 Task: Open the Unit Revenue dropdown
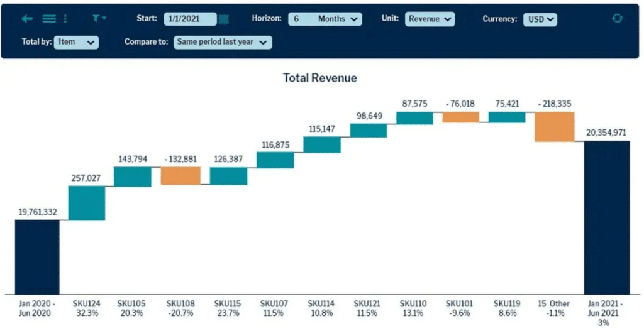tap(430, 19)
